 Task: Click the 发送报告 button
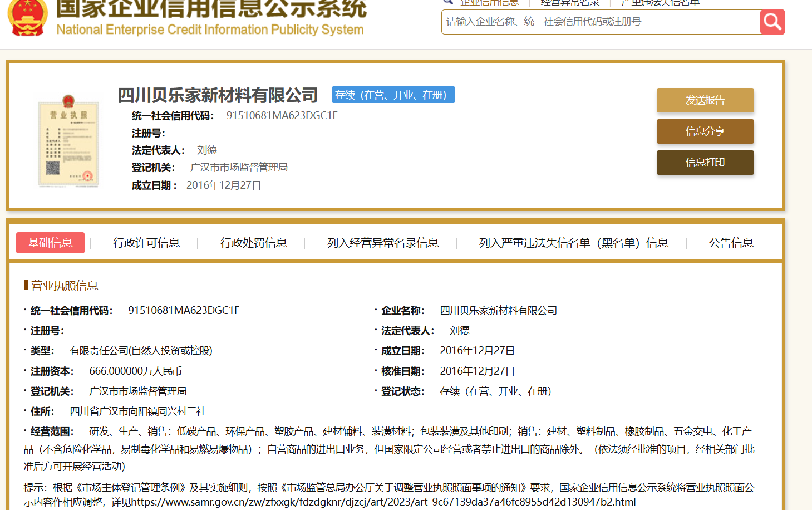coord(705,100)
